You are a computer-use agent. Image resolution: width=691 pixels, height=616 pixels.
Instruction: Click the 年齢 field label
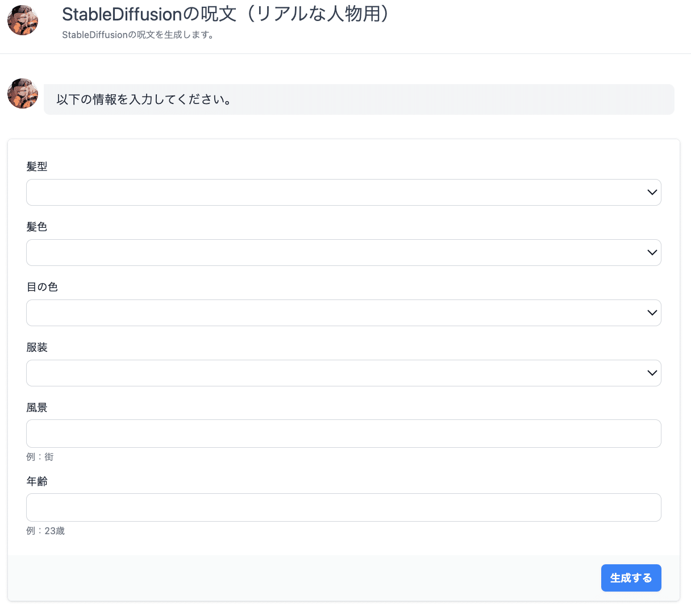[x=37, y=481]
